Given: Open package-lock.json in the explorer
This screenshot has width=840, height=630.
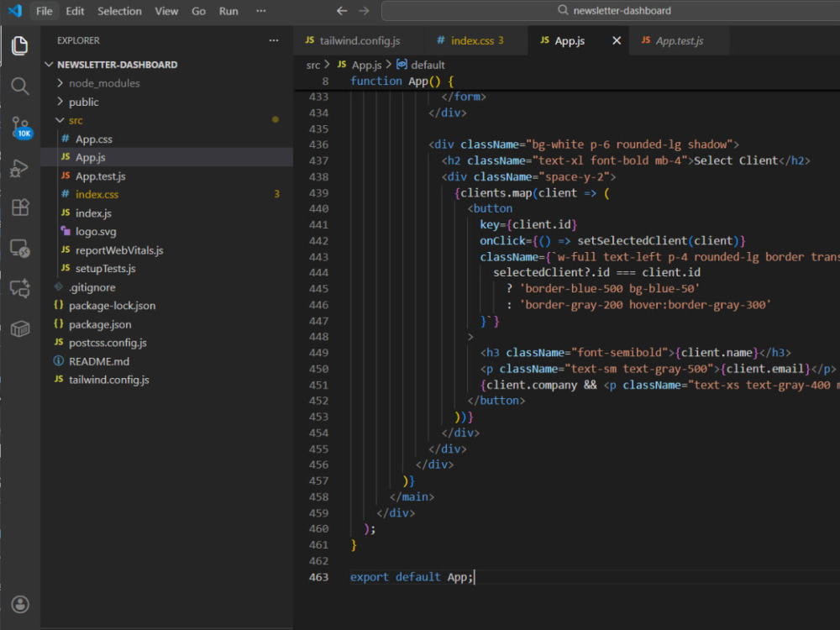Looking at the screenshot, I should pyautogui.click(x=166, y=306).
